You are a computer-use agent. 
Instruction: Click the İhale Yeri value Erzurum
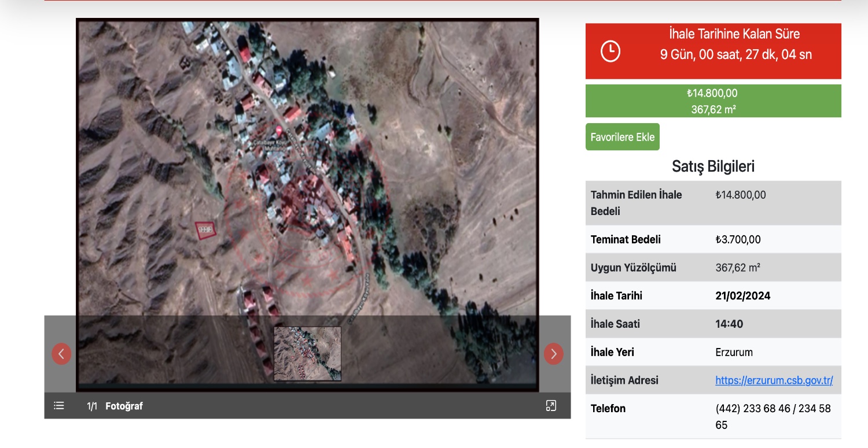pyautogui.click(x=734, y=352)
